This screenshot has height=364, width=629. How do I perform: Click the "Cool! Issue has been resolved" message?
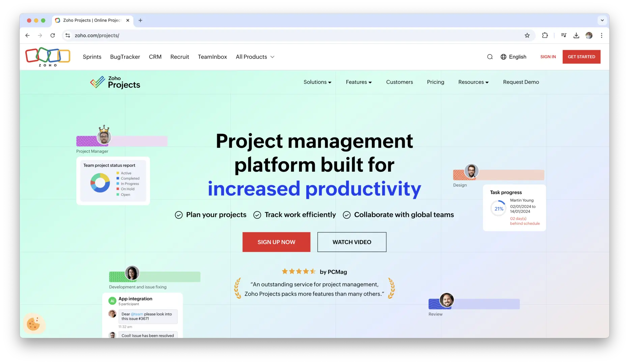click(x=148, y=335)
